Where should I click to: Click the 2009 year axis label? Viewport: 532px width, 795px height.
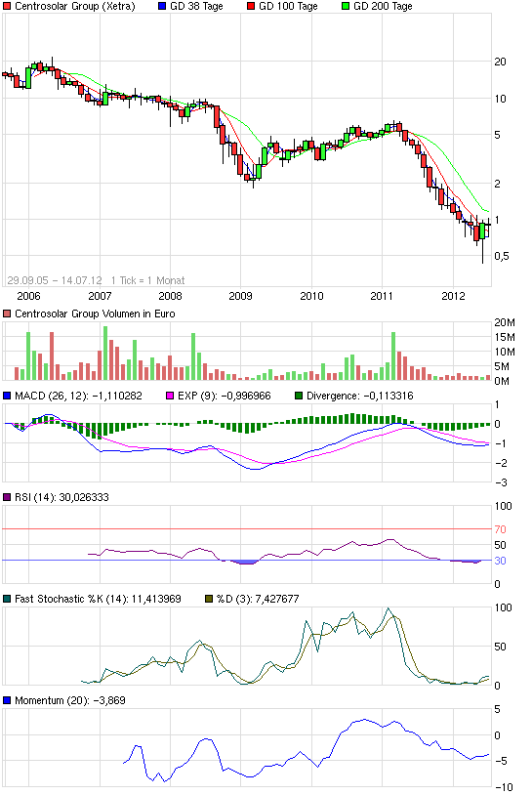[x=241, y=296]
